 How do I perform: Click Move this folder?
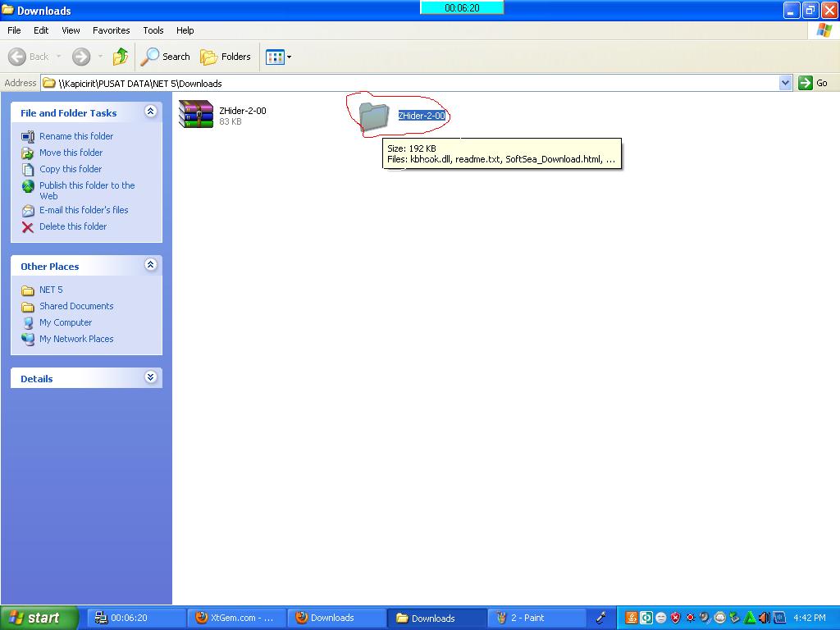click(71, 153)
